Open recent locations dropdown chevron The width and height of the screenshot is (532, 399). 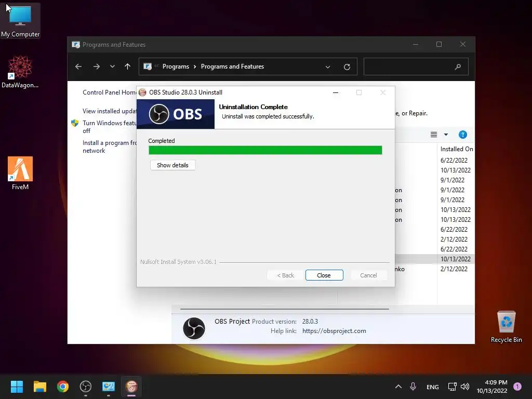point(112,66)
